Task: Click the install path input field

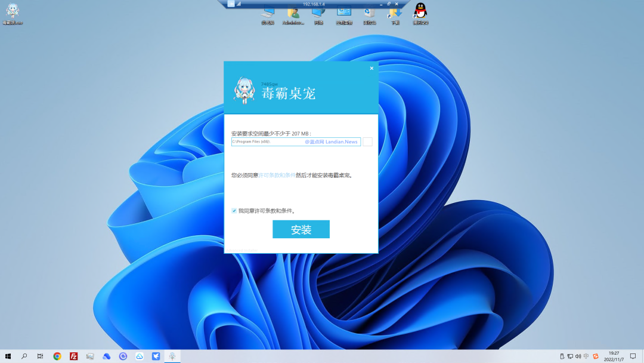Action: click(296, 142)
